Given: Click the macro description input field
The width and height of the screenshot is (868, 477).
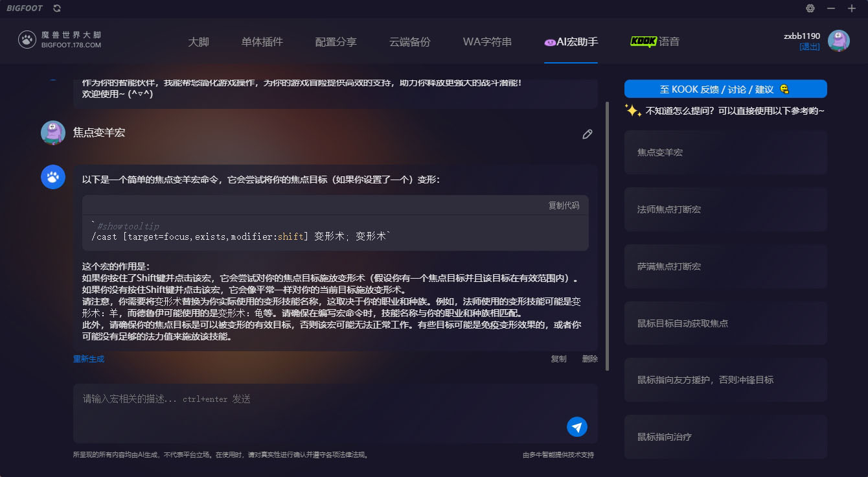Looking at the screenshot, I should (x=335, y=413).
